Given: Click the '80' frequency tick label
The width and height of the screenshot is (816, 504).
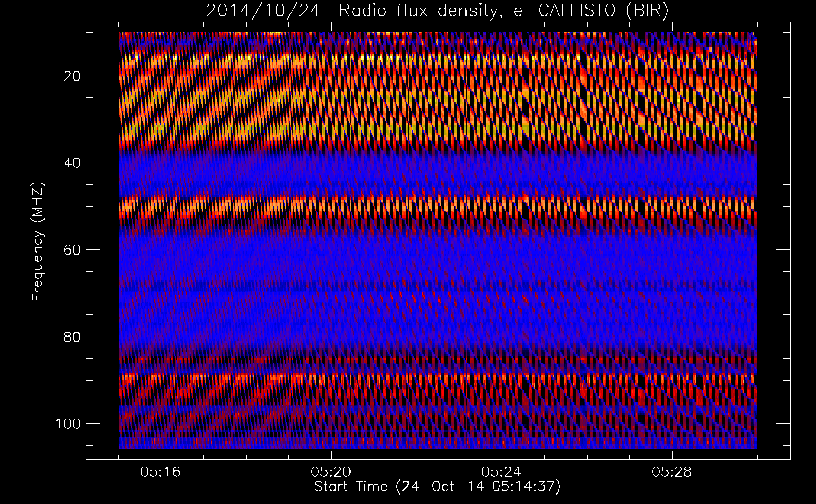Looking at the screenshot, I should (x=73, y=337).
